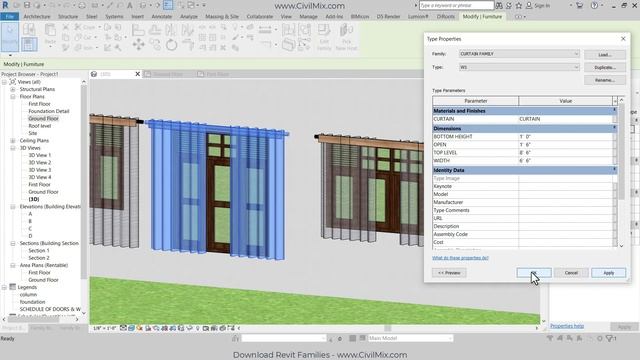Screen dimensions: 640x360
Task: Click the 3D view tab home icon
Action: click(x=94, y=74)
